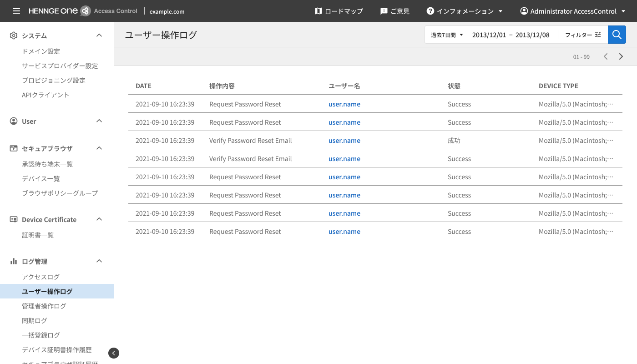Viewport: 637px width, 364px height.
Task: Open the インフォメーション dropdown arrow
Action: [500, 11]
